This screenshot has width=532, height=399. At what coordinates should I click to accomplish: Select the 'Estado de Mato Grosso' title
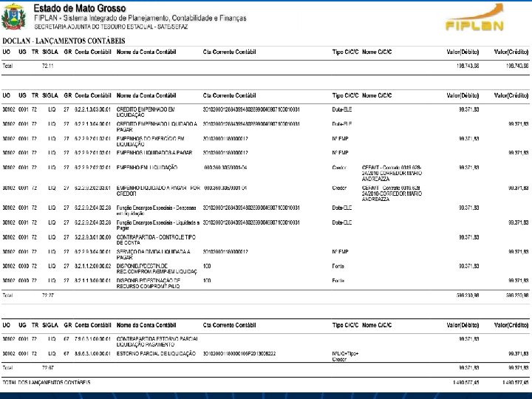pos(80,8)
